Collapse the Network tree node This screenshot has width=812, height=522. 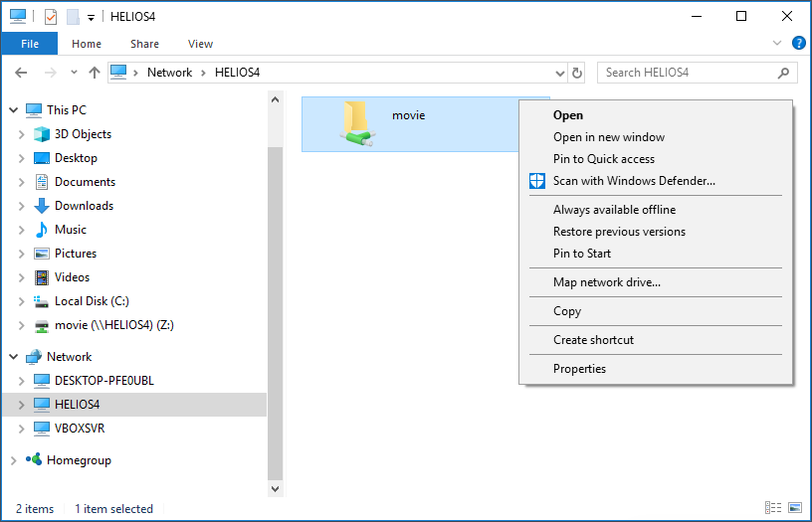14,356
